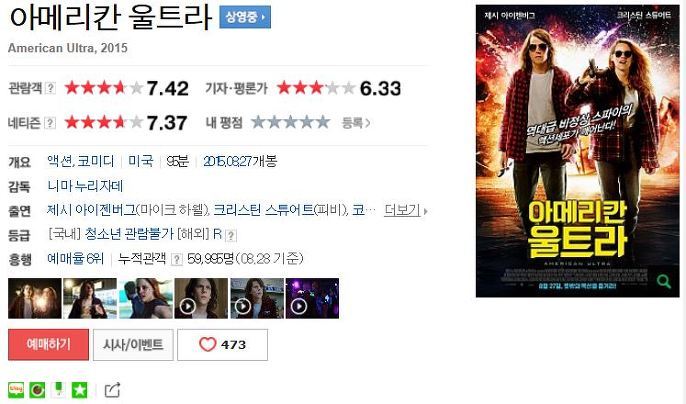Click genre link 액션, 코미디

81,162
